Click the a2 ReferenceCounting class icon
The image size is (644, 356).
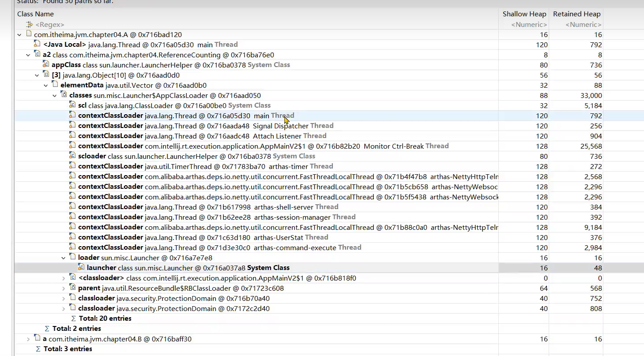coord(38,54)
